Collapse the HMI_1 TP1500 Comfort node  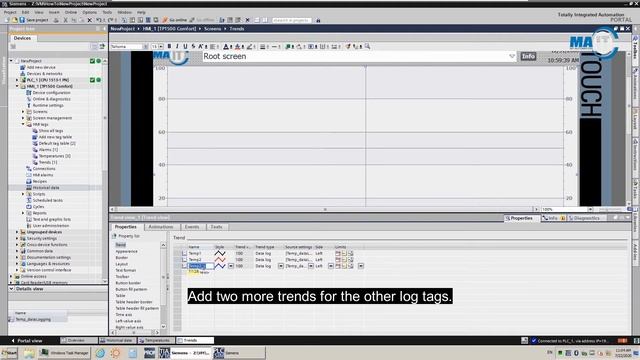(x=17, y=87)
